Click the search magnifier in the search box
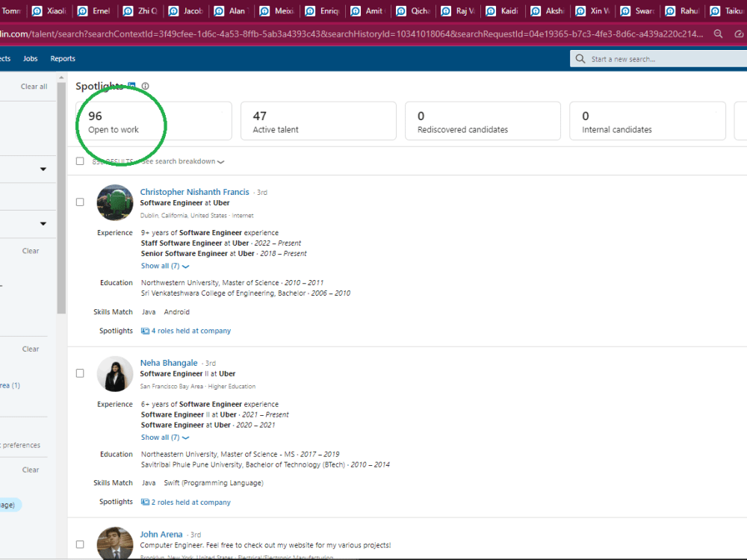The height and width of the screenshot is (560, 747). coord(580,58)
